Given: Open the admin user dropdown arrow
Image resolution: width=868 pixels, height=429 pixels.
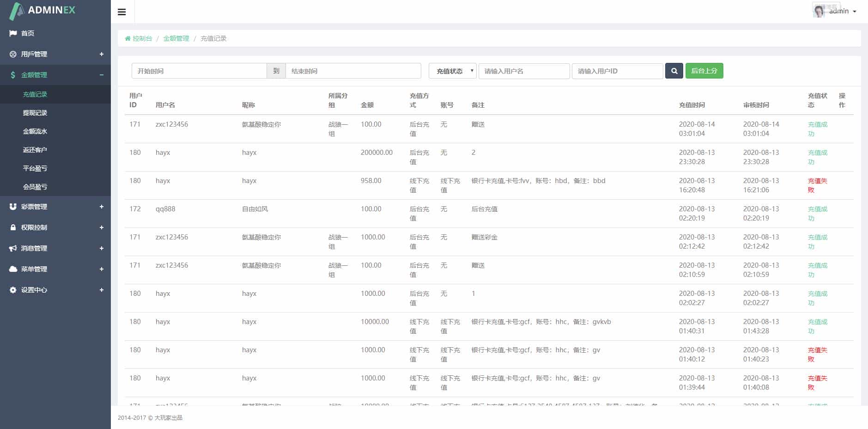Looking at the screenshot, I should click(855, 12).
